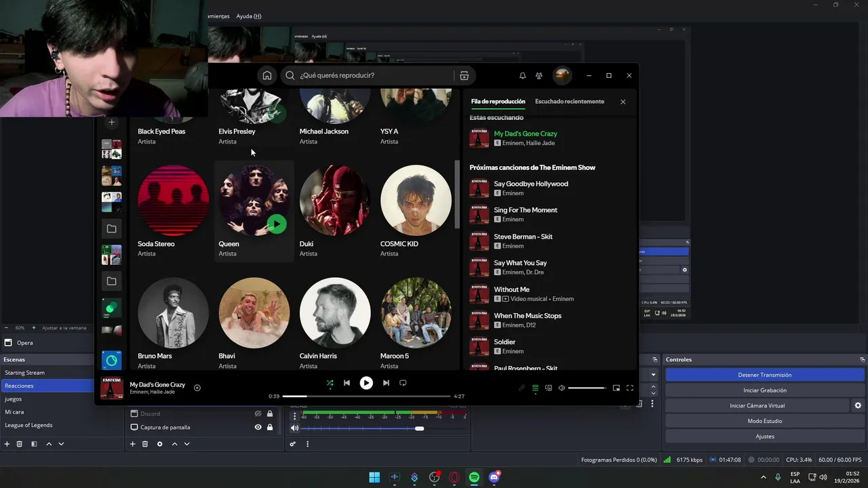Open the Spotify browse icon in search bar
Image resolution: width=868 pixels, height=488 pixels.
click(x=464, y=75)
